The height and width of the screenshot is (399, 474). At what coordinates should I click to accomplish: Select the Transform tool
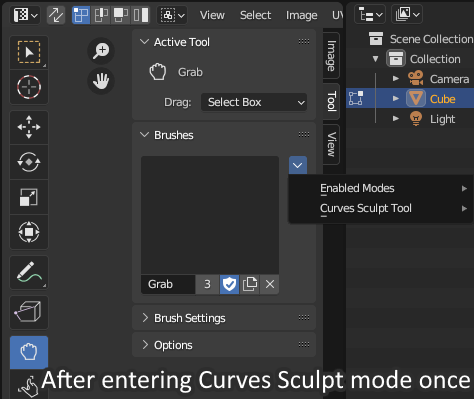[x=29, y=232]
